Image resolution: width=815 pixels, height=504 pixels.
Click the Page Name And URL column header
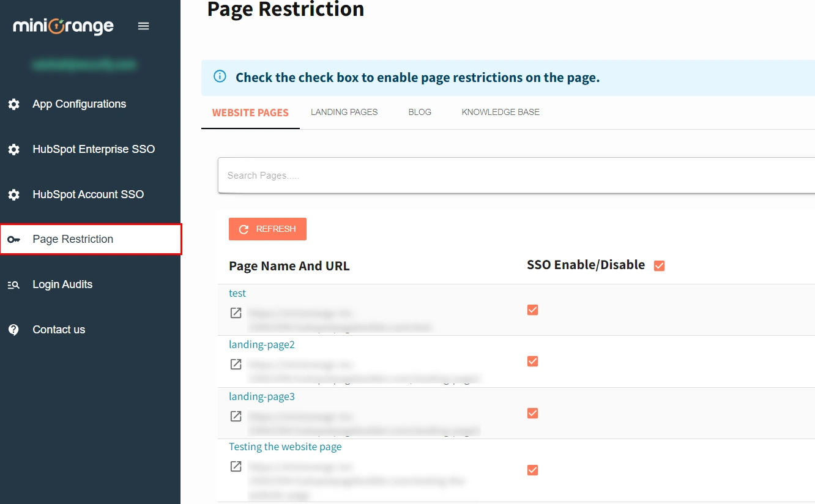[x=289, y=266]
